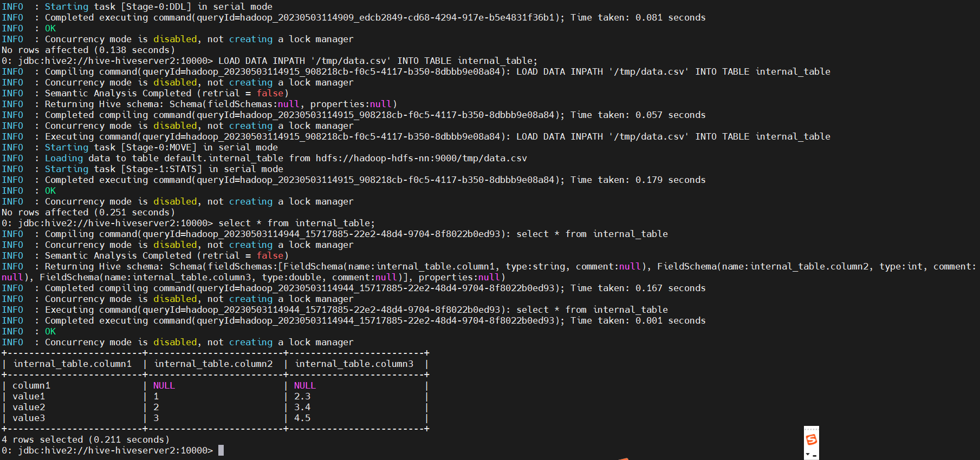Click the "3.4" cell in the value2 row
980x460 pixels.
tap(302, 407)
